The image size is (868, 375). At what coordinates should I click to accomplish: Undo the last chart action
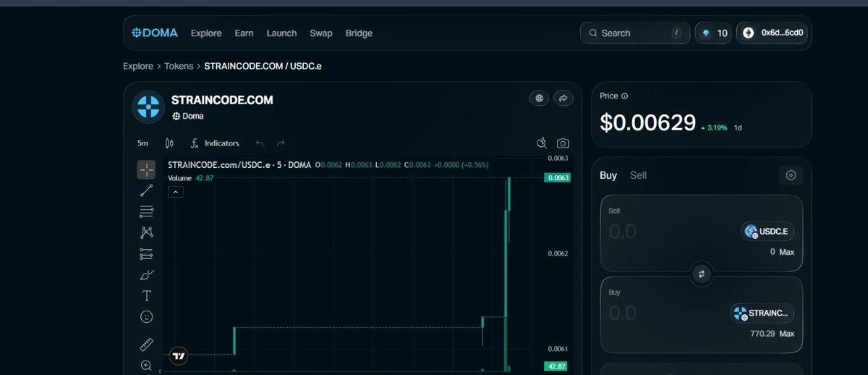pyautogui.click(x=260, y=143)
